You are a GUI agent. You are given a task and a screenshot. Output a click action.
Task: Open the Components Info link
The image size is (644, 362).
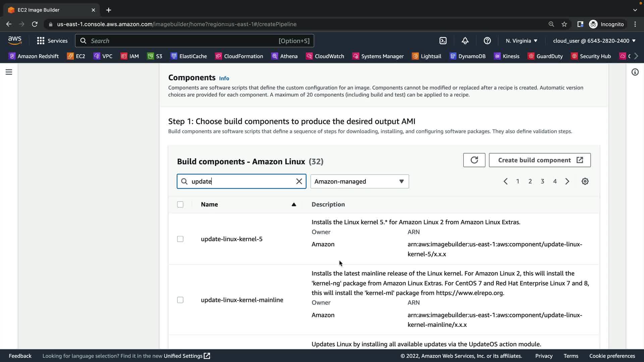point(224,78)
